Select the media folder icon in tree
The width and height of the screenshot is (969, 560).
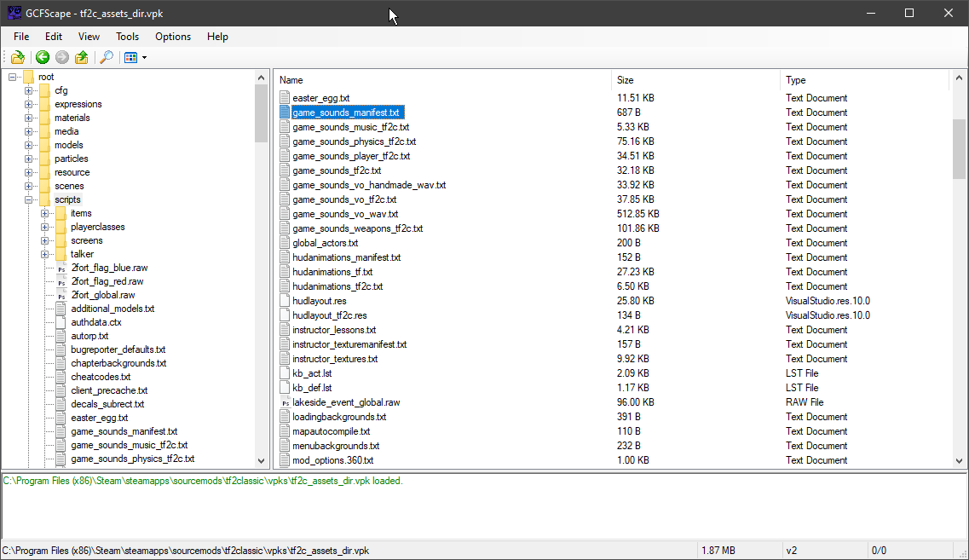(x=44, y=131)
